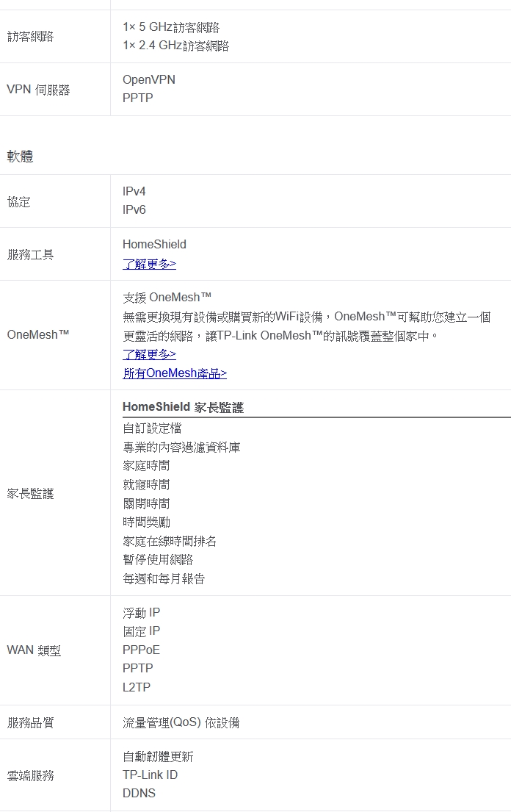This screenshot has height=812, width=511.
Task: Click the TP-Link ID cloud service entry
Action: (150, 775)
